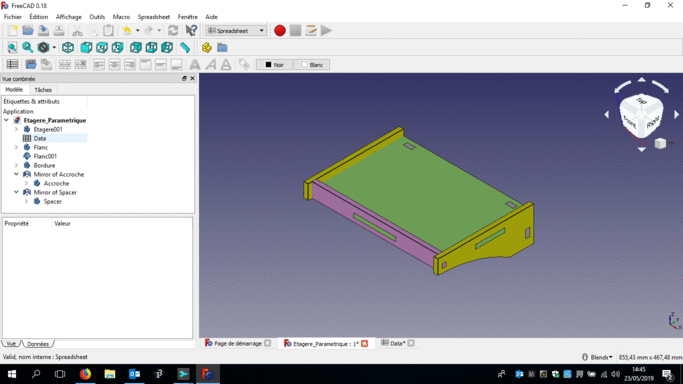Click the Measure distance ruler icon
Viewport: 683px width, 384px height.
point(185,47)
